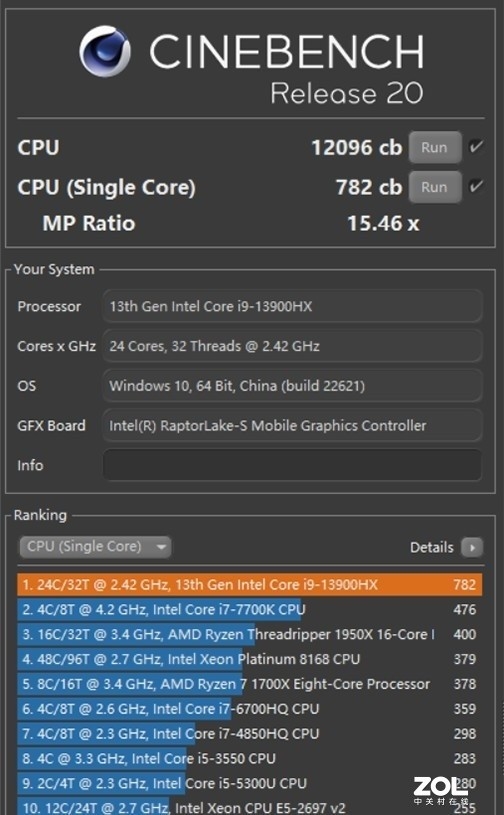Image resolution: width=504 pixels, height=815 pixels.
Task: Select the Processor name field
Action: tap(293, 306)
